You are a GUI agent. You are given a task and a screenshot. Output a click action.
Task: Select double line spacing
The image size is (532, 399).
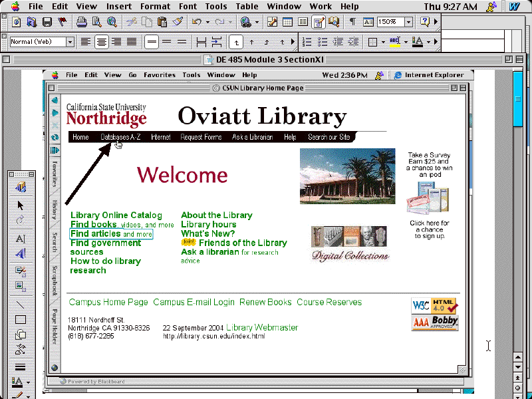click(182, 42)
